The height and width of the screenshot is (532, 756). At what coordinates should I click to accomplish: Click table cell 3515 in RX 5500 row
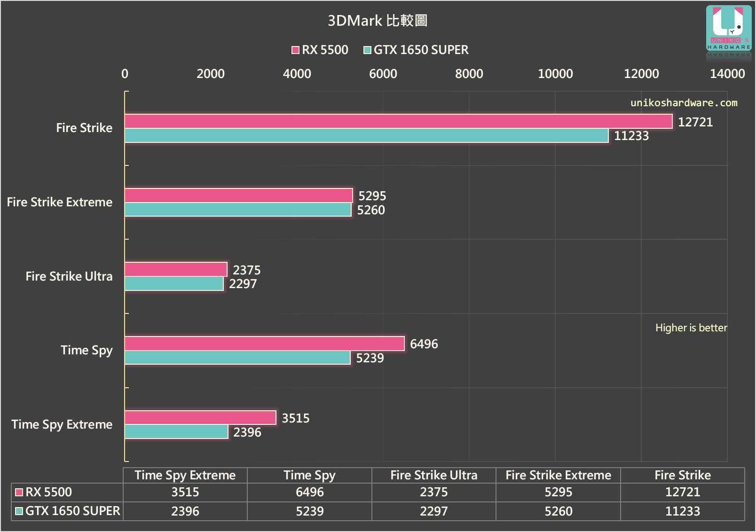coord(185,492)
